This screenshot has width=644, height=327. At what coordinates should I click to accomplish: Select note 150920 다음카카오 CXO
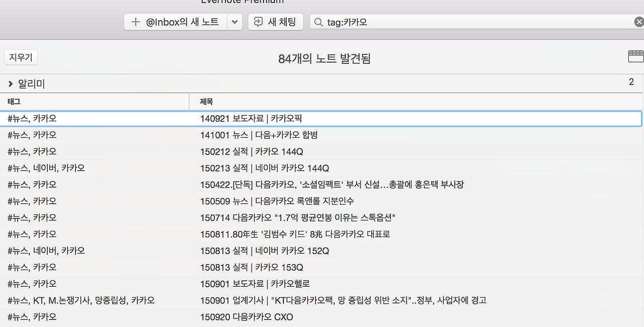click(321, 317)
